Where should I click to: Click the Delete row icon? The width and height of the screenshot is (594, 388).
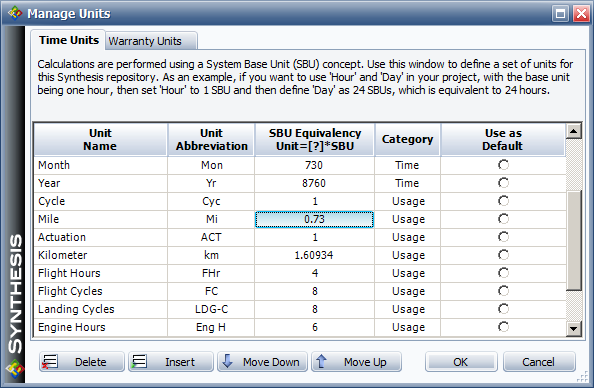[50, 361]
